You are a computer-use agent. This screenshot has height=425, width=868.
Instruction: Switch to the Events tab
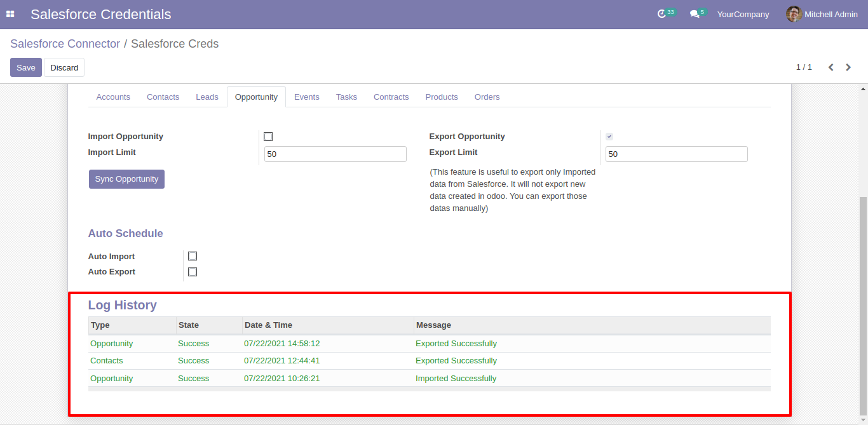[307, 97]
